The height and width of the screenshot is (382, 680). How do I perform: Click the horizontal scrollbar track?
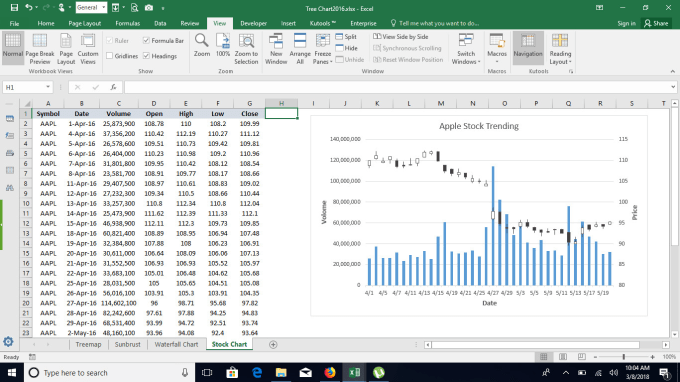pos(535,345)
